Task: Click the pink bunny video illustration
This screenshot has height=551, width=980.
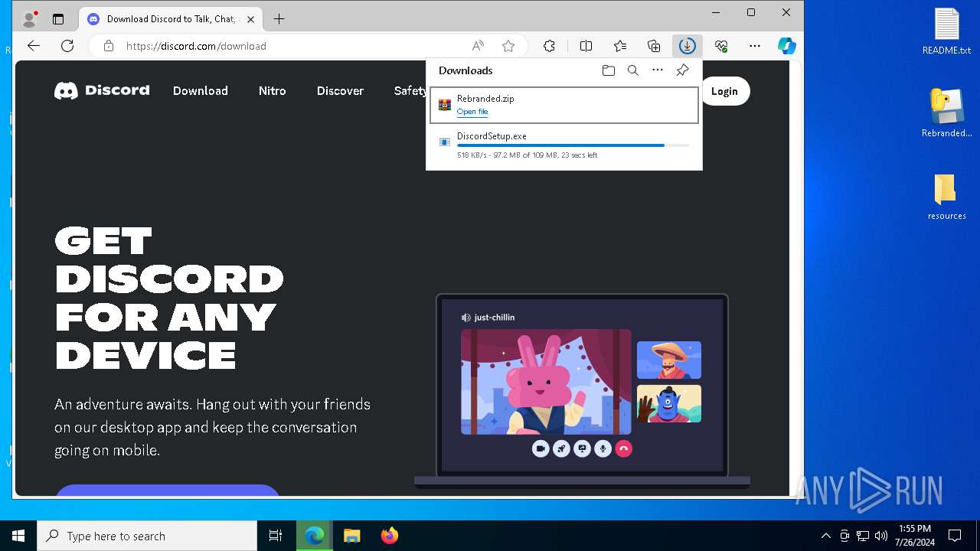Action: click(546, 382)
